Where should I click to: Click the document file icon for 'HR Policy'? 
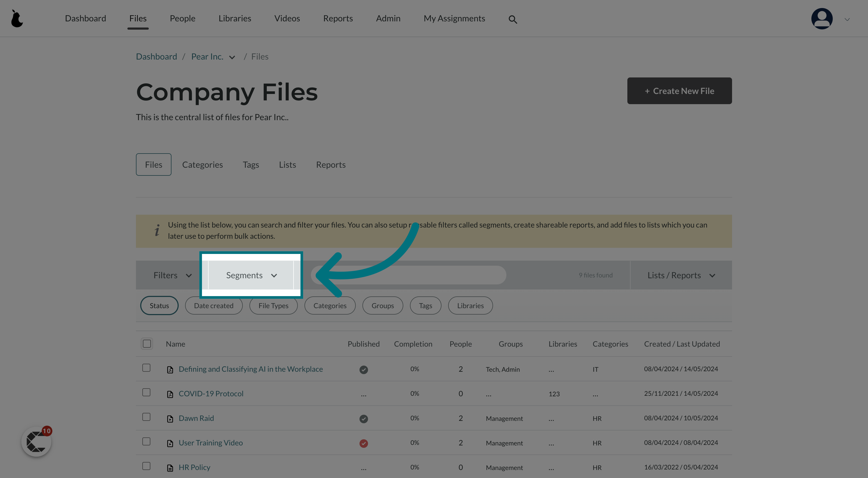[x=170, y=467]
